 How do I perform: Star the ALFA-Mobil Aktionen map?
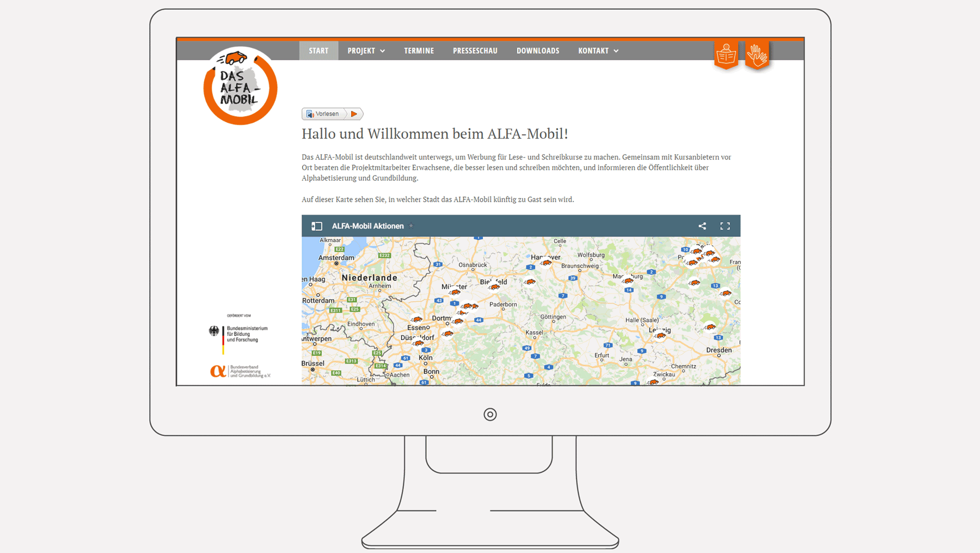pyautogui.click(x=411, y=226)
